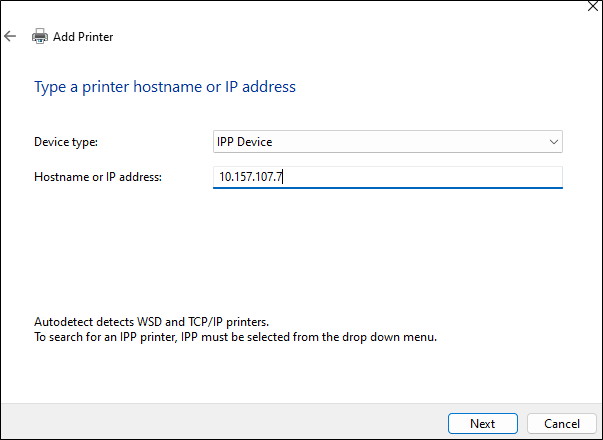Click the printer icon beside Add Printer
Image resolution: width=603 pixels, height=440 pixels.
[40, 37]
